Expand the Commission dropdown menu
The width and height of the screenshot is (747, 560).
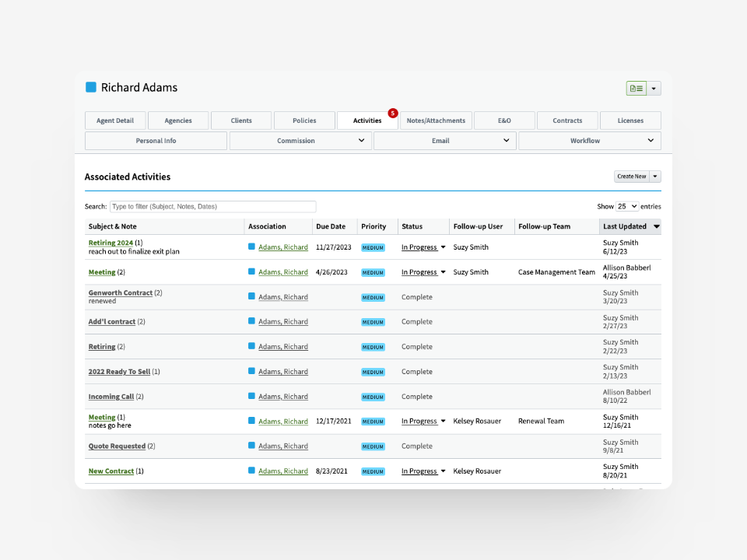pyautogui.click(x=361, y=141)
